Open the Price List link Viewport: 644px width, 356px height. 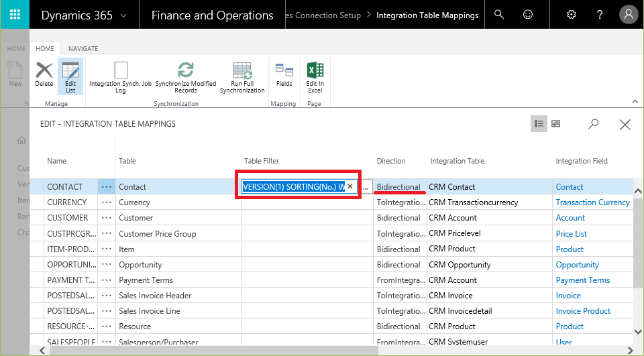click(572, 233)
